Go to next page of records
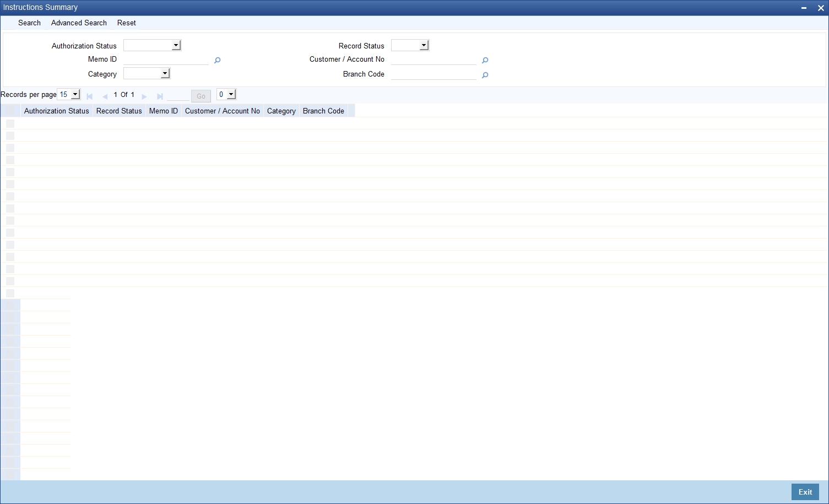 pyautogui.click(x=144, y=96)
